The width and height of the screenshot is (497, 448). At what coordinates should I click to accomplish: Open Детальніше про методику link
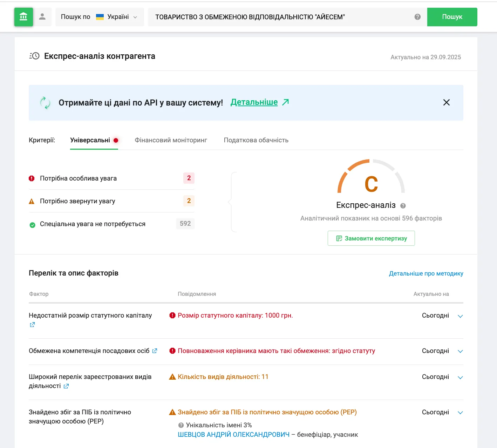click(x=426, y=273)
